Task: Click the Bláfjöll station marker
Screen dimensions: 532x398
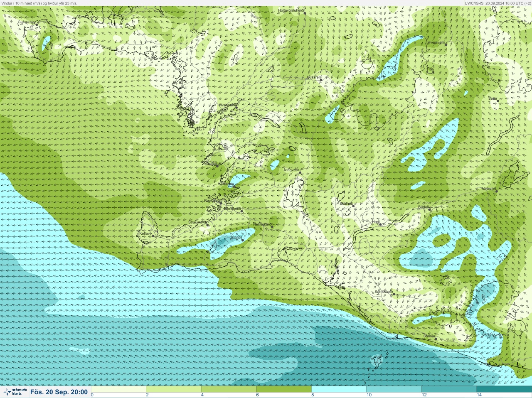Action: pyautogui.click(x=243, y=240)
